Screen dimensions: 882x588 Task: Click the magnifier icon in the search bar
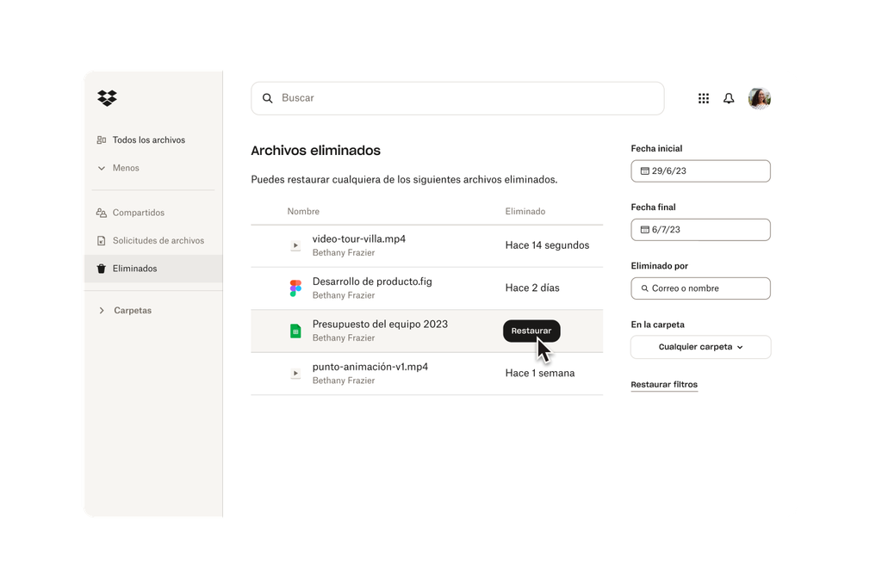(x=268, y=98)
